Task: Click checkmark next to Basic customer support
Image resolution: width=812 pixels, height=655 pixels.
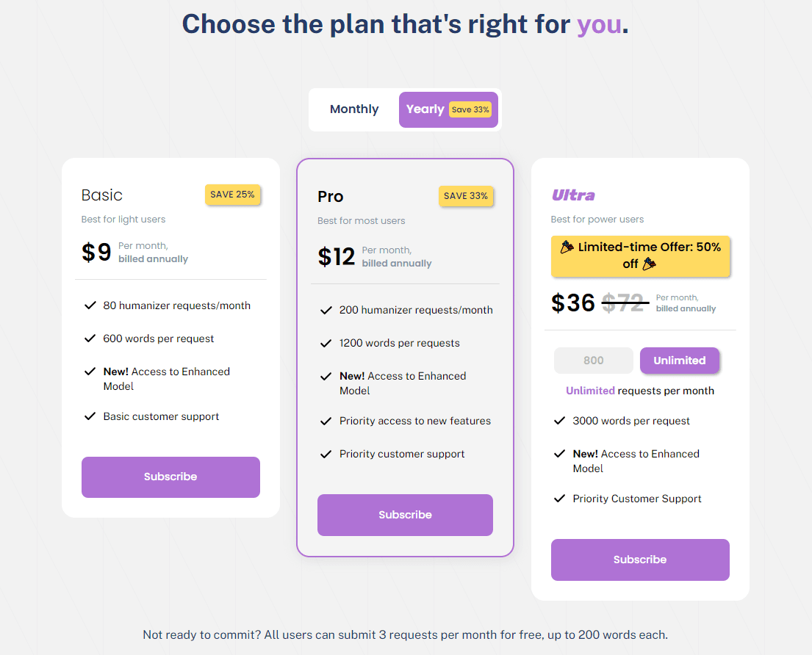Action: pyautogui.click(x=90, y=416)
